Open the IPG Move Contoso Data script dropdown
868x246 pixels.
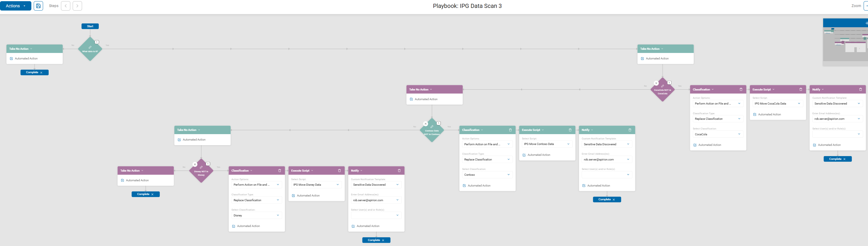pos(547,144)
